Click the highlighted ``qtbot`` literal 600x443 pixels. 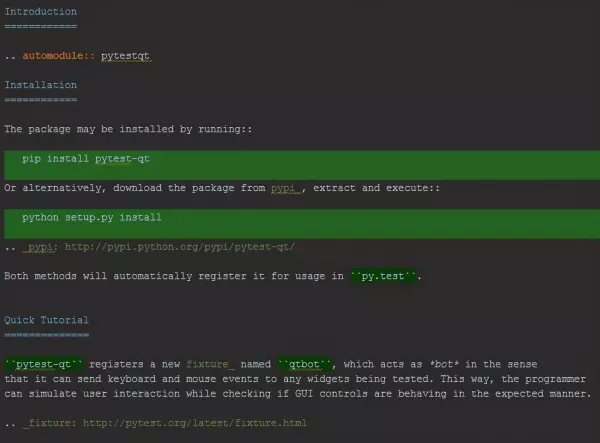tap(304, 364)
